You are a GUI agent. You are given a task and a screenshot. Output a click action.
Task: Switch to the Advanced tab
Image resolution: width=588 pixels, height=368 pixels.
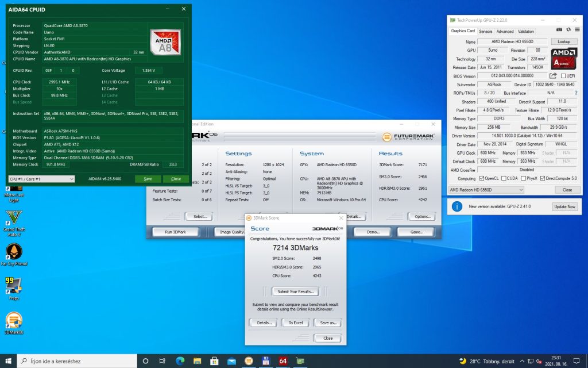[505, 32]
